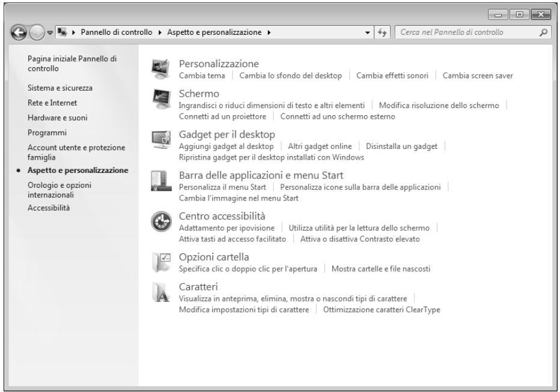Viewport: 560px width, 392px height.
Task: Open Hardware e suoni category
Action: [x=58, y=118]
